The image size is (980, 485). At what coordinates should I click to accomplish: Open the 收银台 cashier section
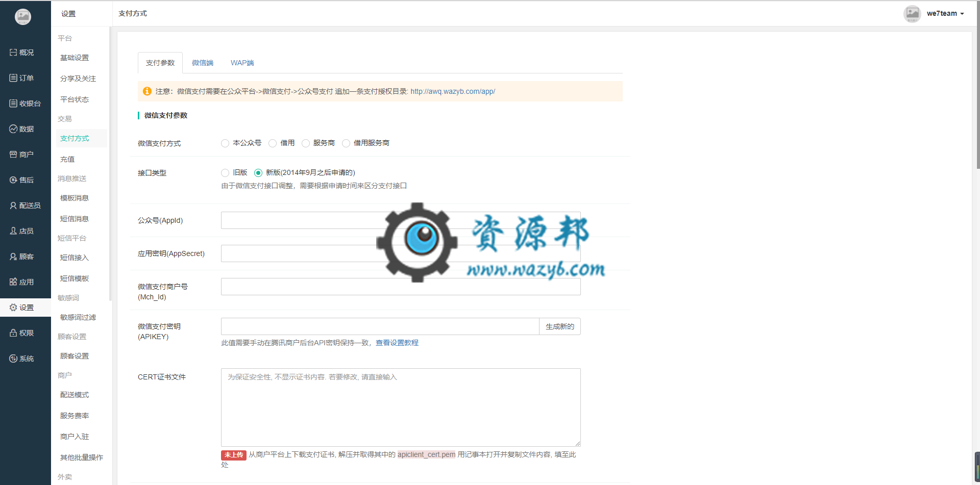point(25,104)
